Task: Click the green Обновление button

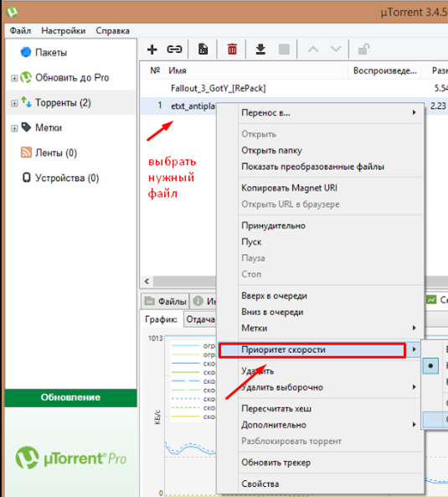Action: click(71, 398)
